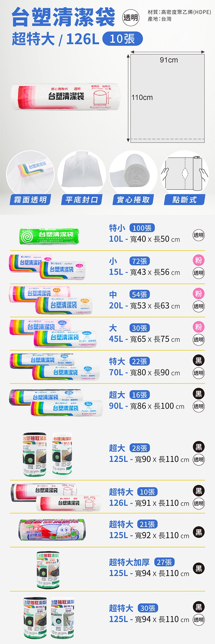This screenshot has width=215, height=644.
Task: Select the blue 10張 pill next to 126L
Action: pos(122,39)
